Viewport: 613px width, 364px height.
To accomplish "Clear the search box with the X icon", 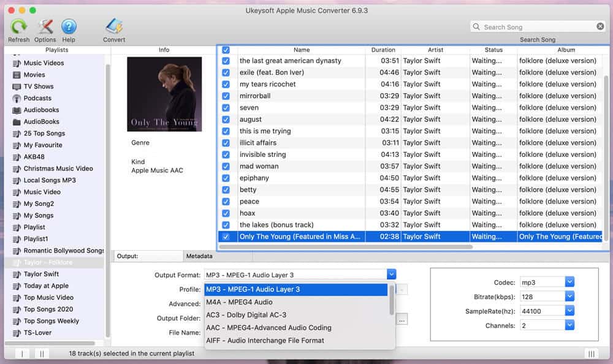I will (x=599, y=26).
